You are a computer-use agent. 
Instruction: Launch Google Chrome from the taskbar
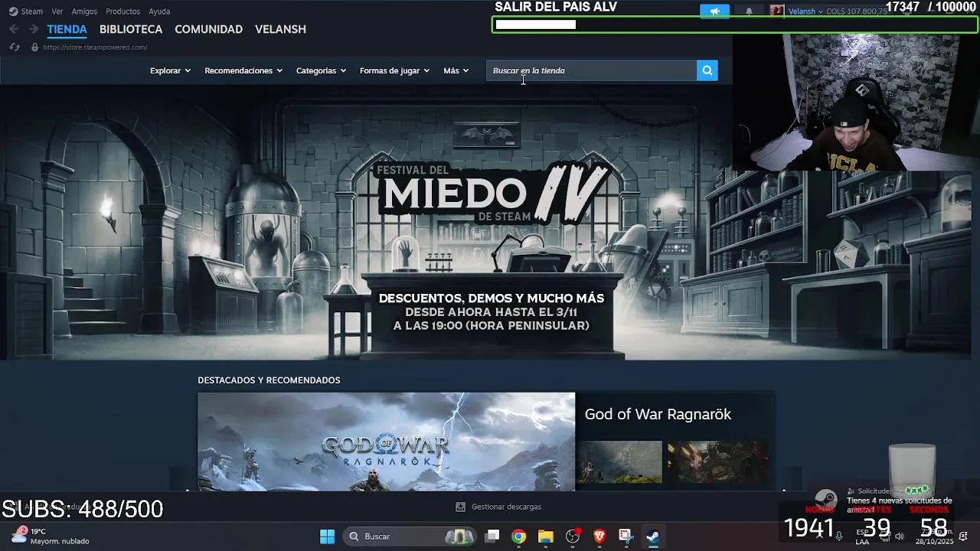click(x=519, y=536)
